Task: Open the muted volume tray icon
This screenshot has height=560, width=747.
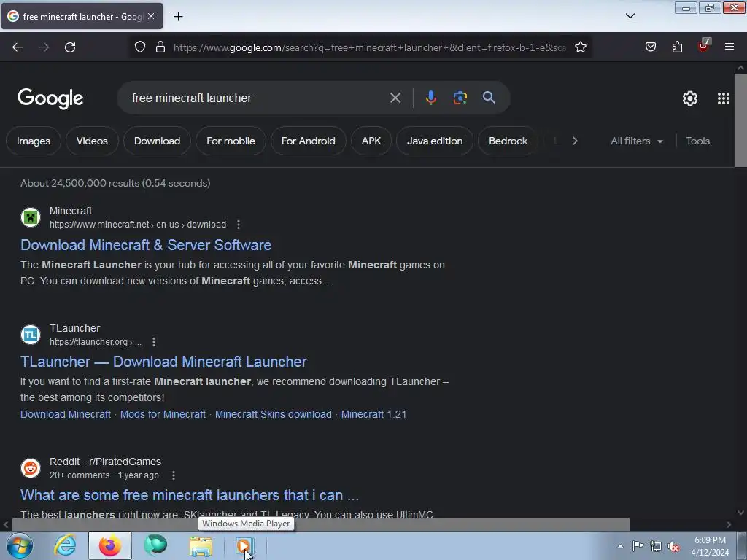Action: [x=673, y=546]
